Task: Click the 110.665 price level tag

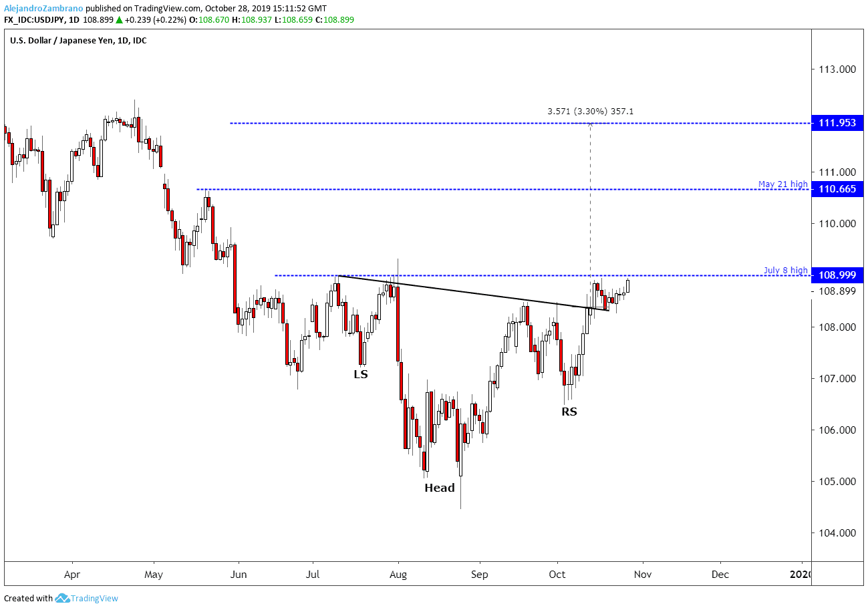Action: tap(837, 189)
